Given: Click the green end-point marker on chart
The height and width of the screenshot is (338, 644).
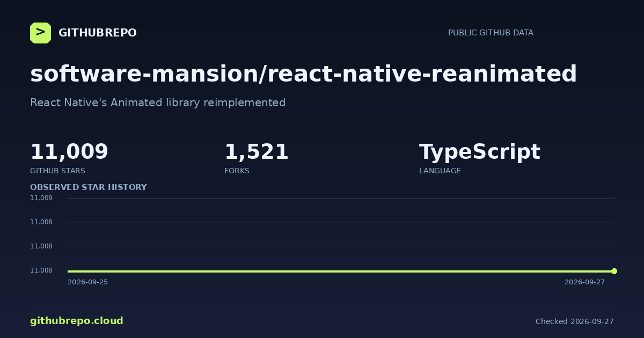Looking at the screenshot, I should tap(614, 271).
